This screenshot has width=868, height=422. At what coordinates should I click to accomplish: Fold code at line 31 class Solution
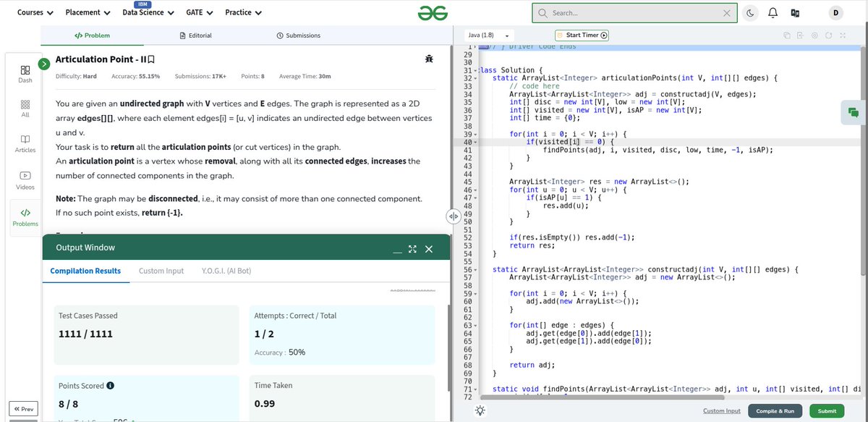tap(475, 70)
